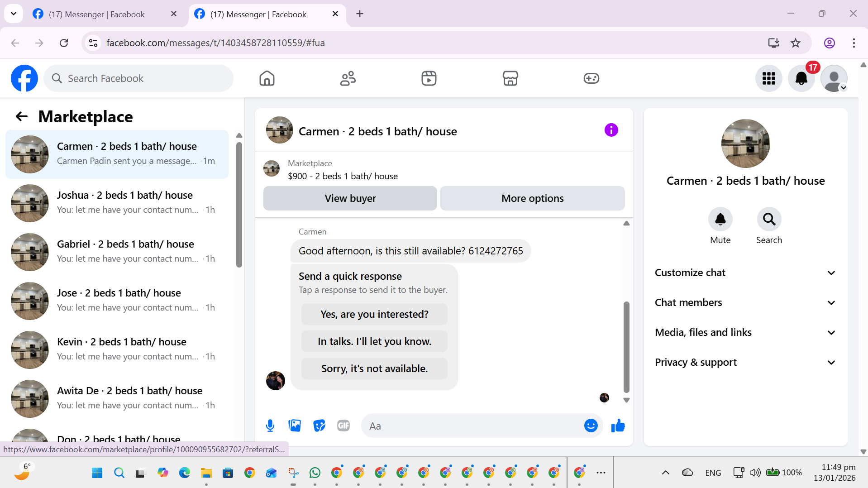
Task: Click Chrome install app icon in address bar
Action: 773,43
